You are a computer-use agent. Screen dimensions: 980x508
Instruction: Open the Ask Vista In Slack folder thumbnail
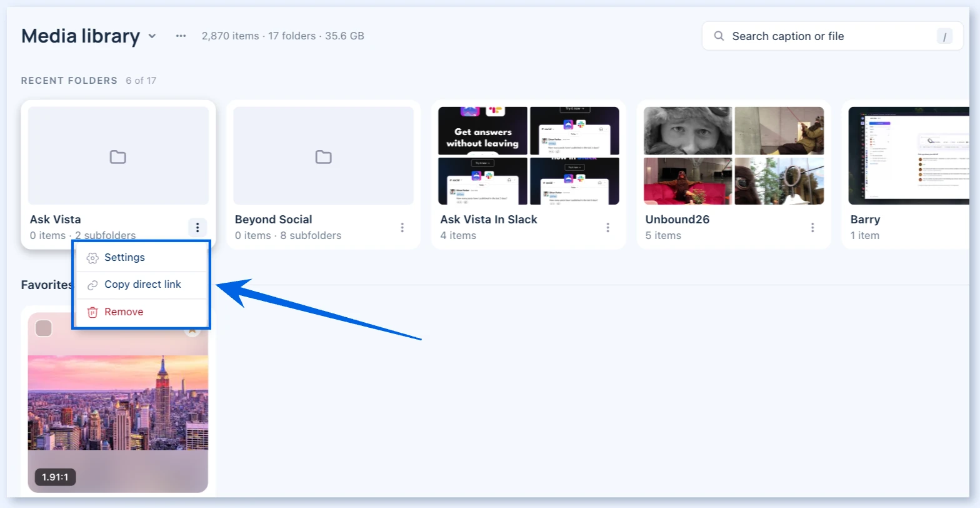529,156
